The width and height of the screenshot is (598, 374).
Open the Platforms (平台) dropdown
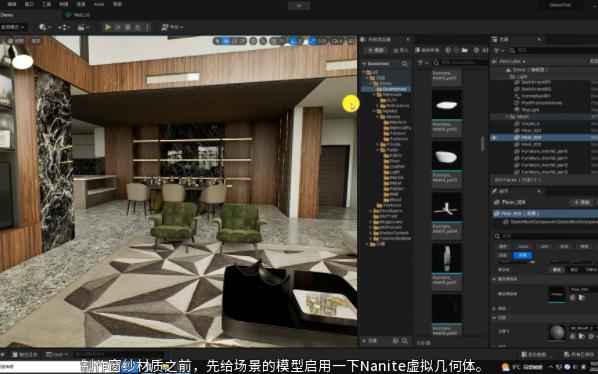172,27
